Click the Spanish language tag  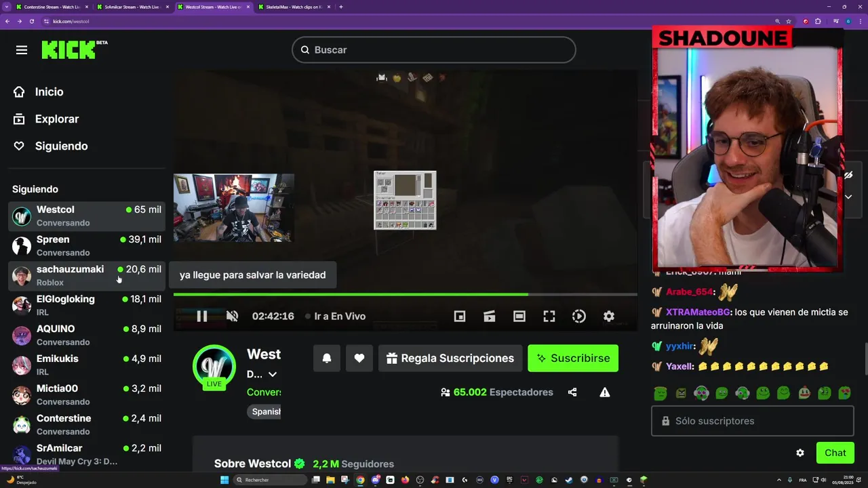264,411
